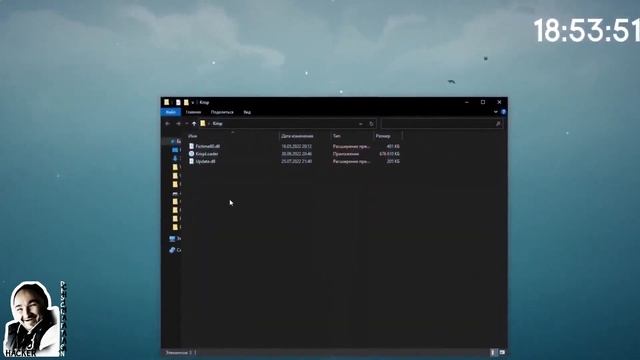Go back using the back arrow

click(x=168, y=124)
